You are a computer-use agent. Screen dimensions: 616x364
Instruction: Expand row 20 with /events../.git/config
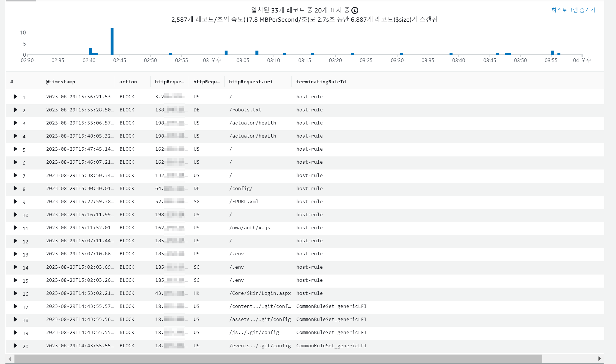(x=15, y=346)
